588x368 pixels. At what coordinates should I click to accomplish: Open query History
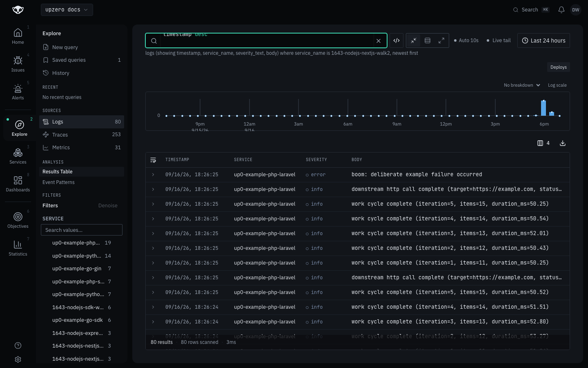(x=82, y=73)
